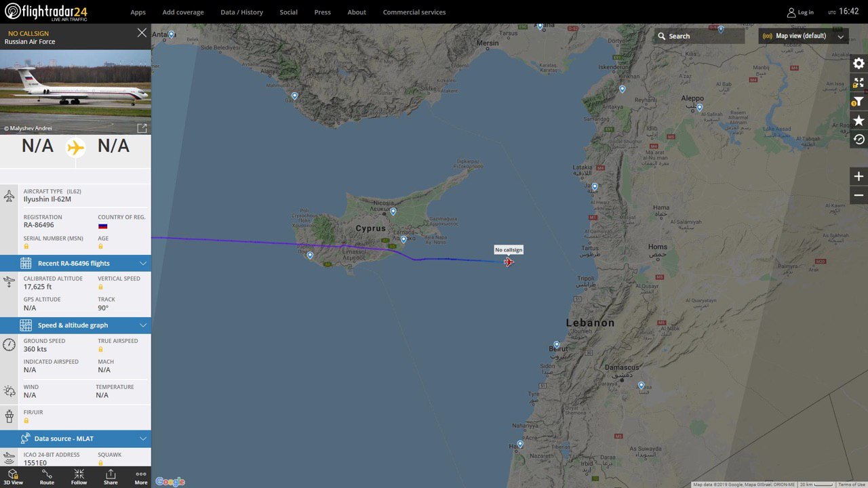Click the Search input field
Viewport: 868px width, 488px height.
point(699,36)
